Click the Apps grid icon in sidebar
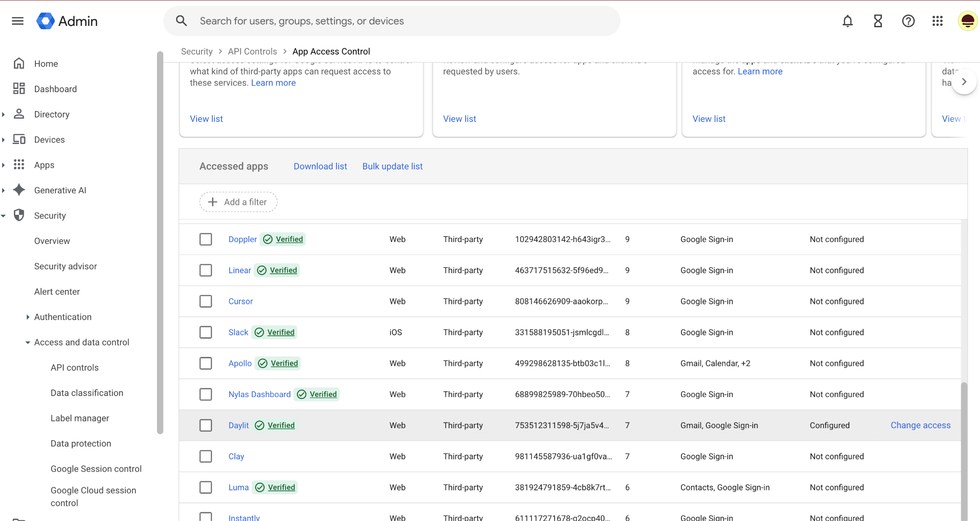 [19, 165]
